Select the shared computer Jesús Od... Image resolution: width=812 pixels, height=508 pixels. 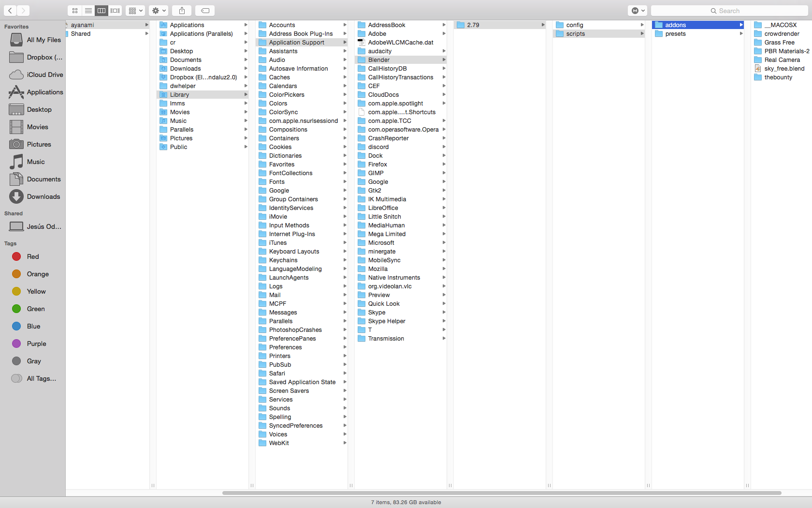click(x=33, y=226)
